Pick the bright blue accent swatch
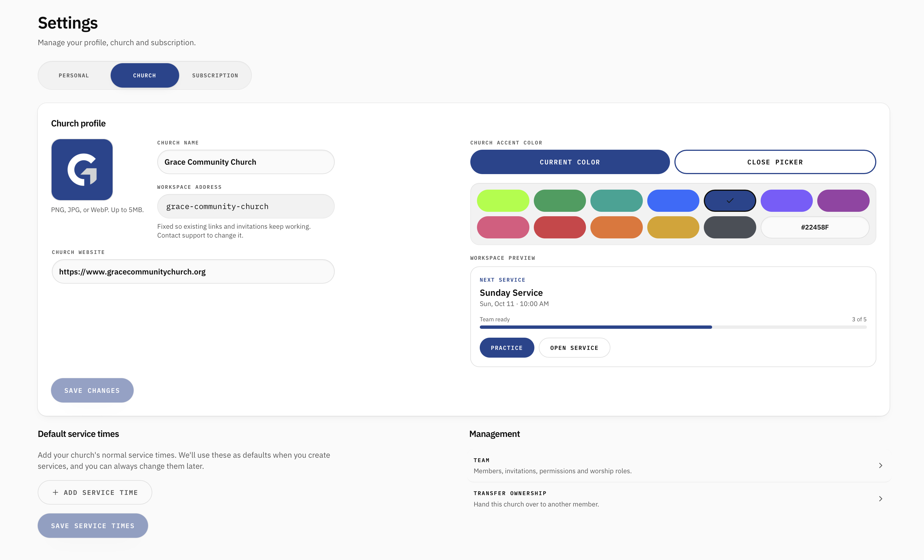 click(673, 200)
